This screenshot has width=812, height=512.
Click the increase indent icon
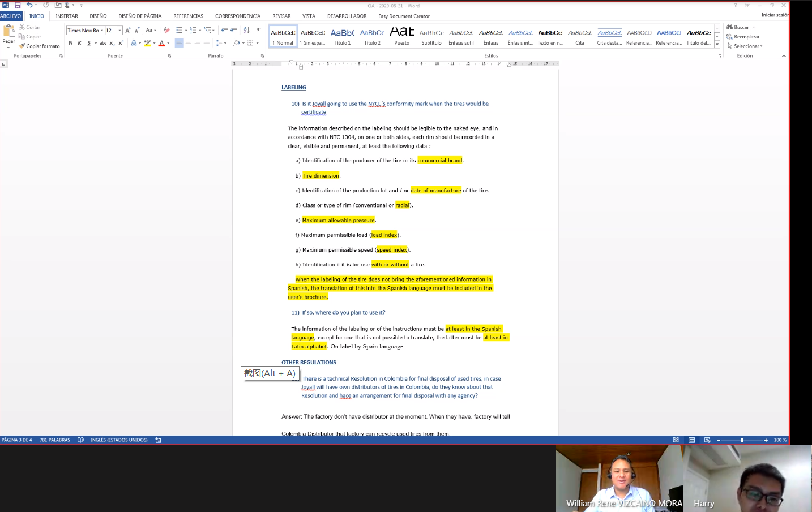tap(233, 31)
